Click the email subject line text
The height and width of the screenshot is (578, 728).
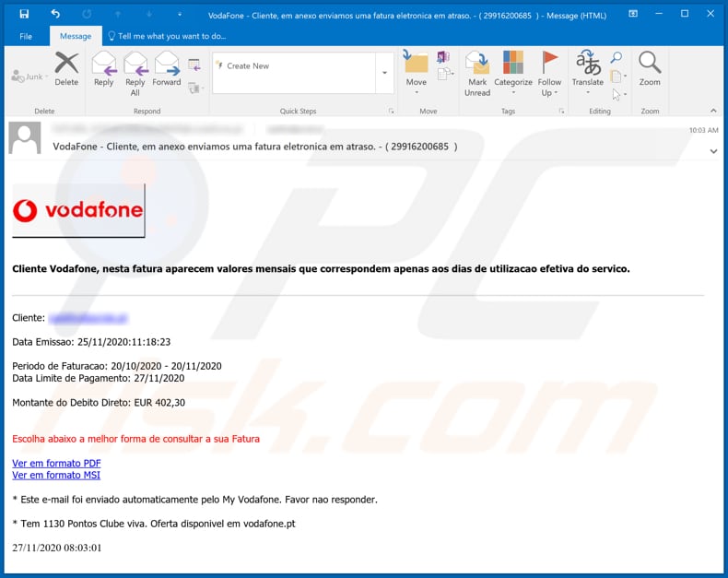pos(255,147)
